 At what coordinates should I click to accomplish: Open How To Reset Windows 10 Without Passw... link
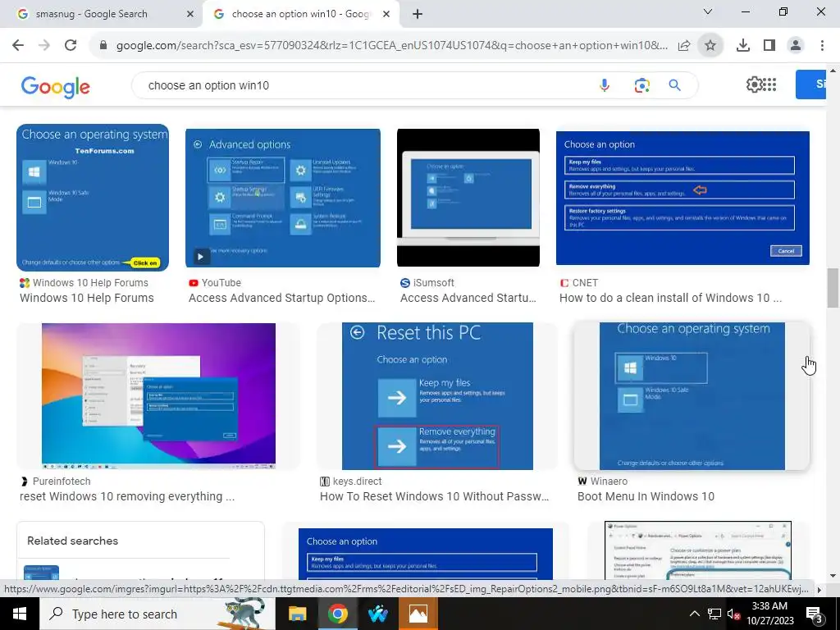click(x=435, y=496)
